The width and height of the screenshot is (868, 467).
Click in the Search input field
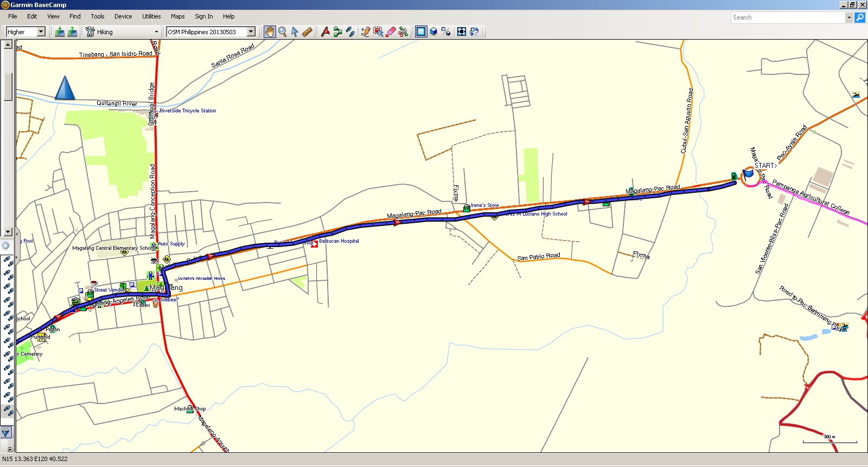[788, 17]
